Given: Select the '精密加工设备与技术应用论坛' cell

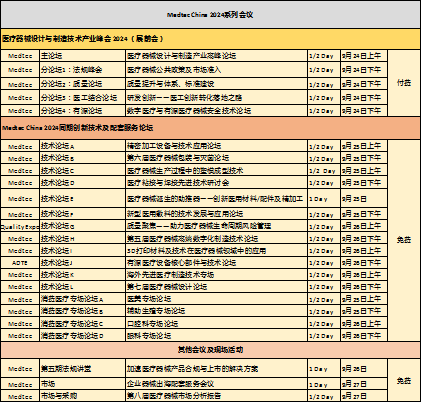Looking at the screenshot, I should click(216, 146).
